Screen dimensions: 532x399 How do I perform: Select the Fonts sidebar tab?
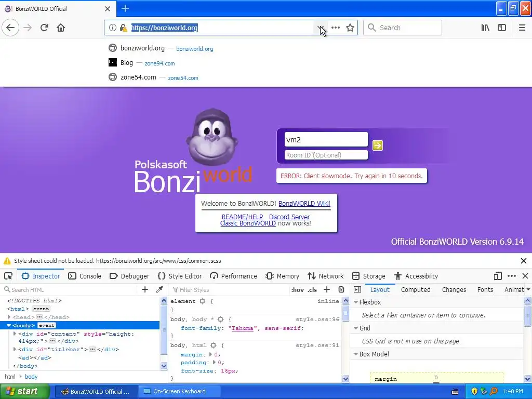485,290
